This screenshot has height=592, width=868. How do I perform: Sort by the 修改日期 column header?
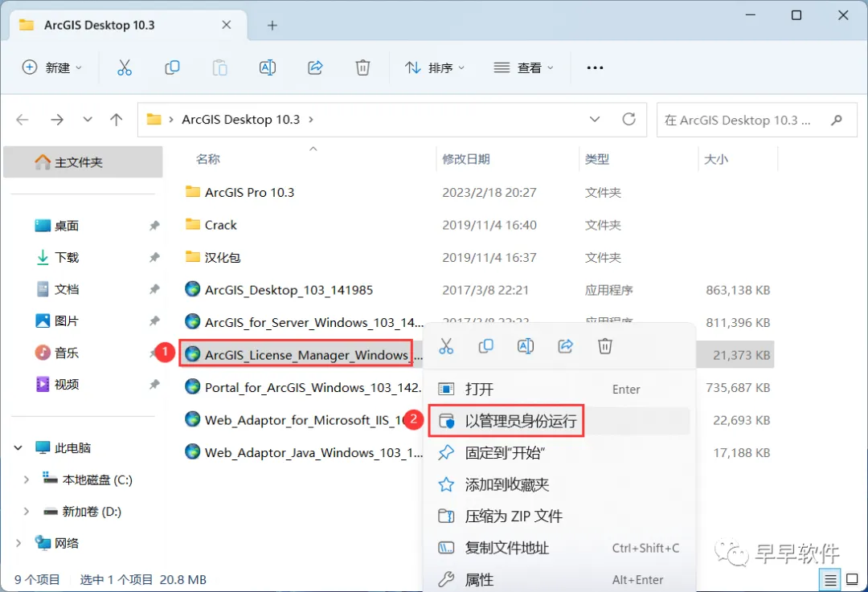[x=466, y=159]
